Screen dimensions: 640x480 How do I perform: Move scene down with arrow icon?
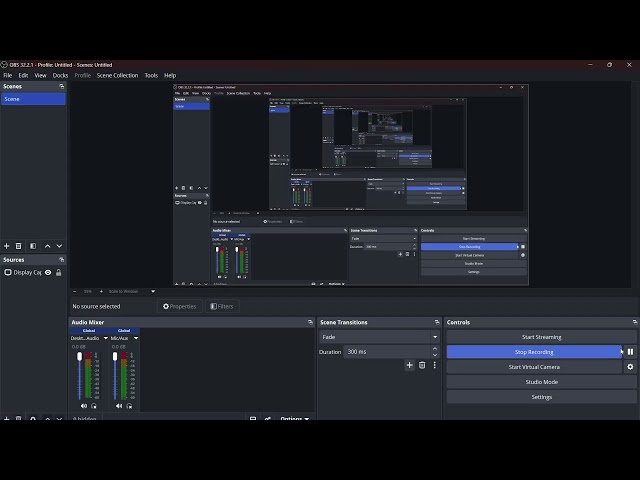click(59, 246)
